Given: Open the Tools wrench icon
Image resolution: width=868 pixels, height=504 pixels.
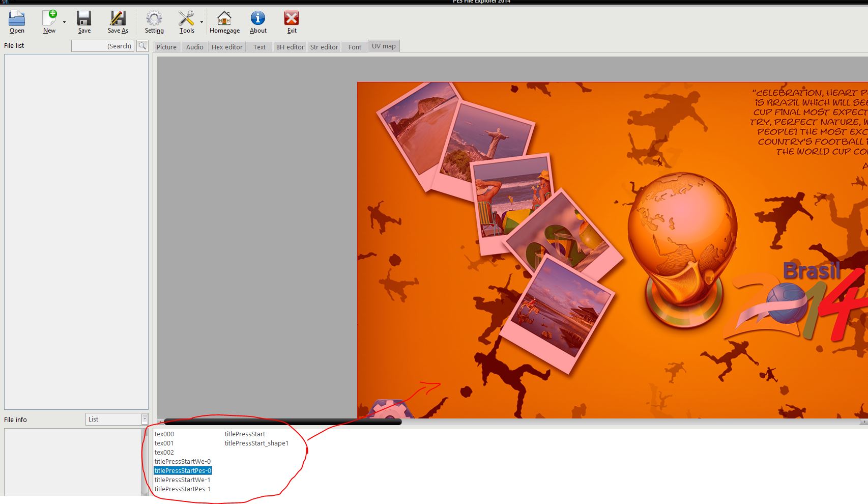Looking at the screenshot, I should pyautogui.click(x=186, y=18).
